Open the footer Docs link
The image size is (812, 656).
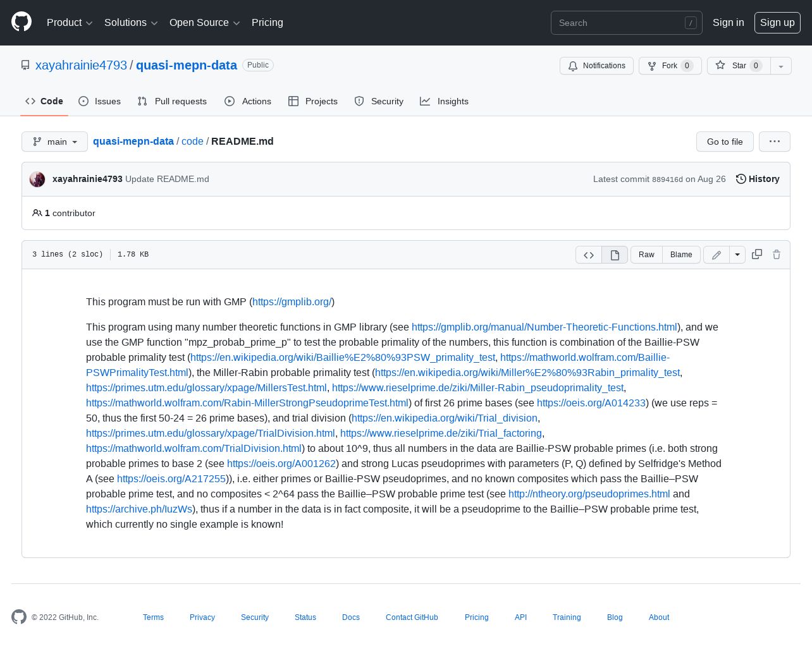[x=351, y=617]
